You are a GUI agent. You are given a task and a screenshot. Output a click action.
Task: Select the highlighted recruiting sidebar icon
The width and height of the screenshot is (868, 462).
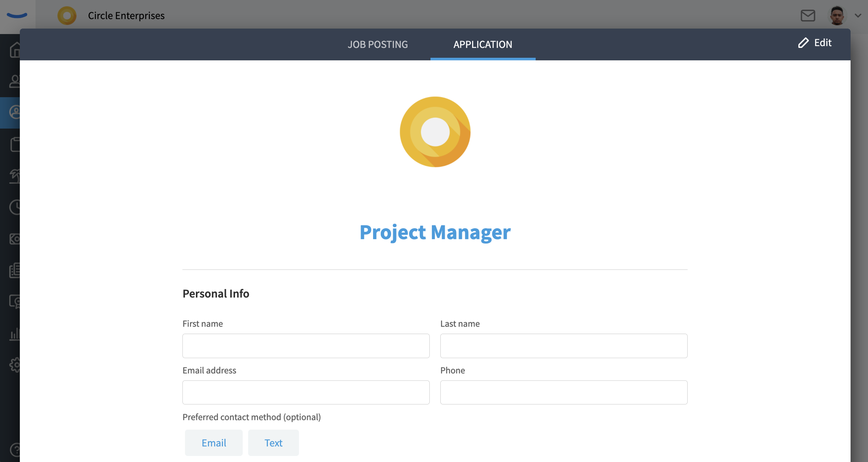(15, 112)
